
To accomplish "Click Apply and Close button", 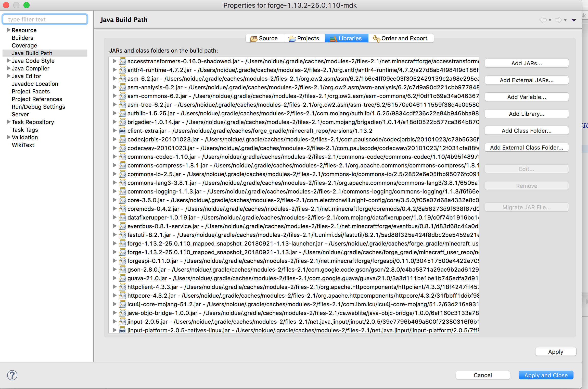I will click(x=546, y=375).
